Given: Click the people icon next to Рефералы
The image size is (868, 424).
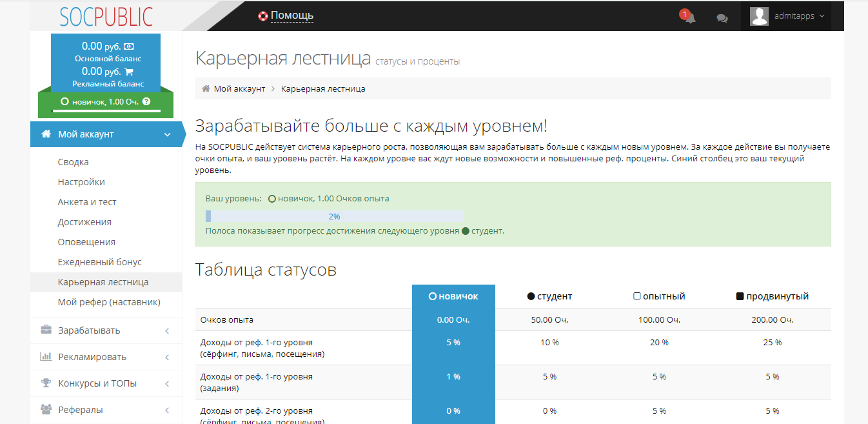Looking at the screenshot, I should coord(46,410).
